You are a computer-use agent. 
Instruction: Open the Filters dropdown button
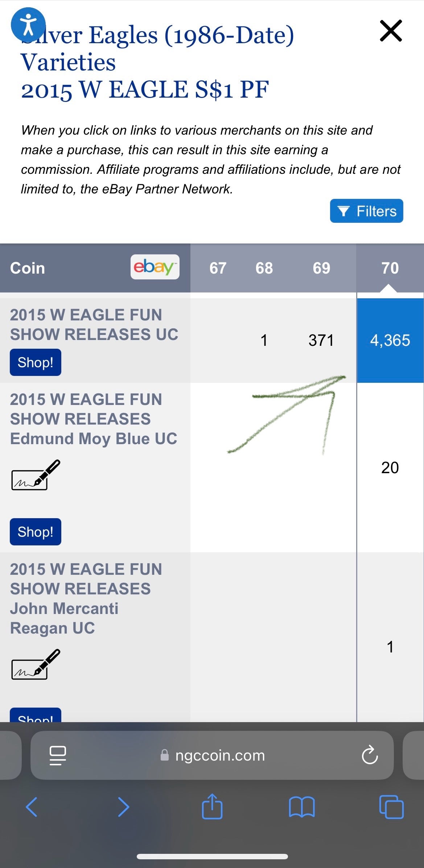[366, 211]
